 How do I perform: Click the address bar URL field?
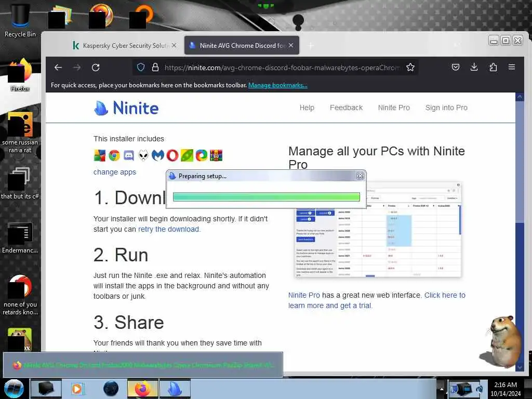click(x=282, y=68)
